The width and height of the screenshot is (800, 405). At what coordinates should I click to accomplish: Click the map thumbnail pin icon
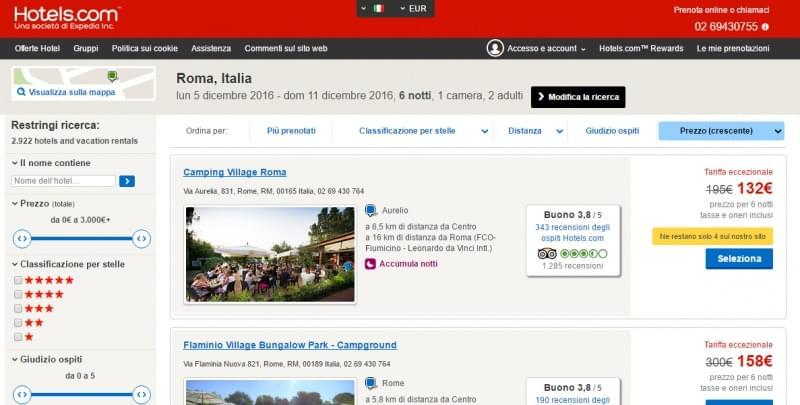(x=112, y=76)
